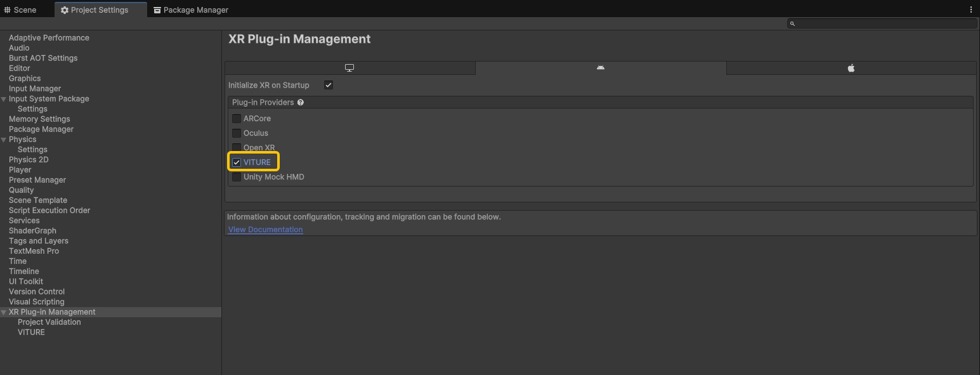980x375 pixels.
Task: Uncheck the VITURE plug-in provider
Action: pyautogui.click(x=237, y=162)
